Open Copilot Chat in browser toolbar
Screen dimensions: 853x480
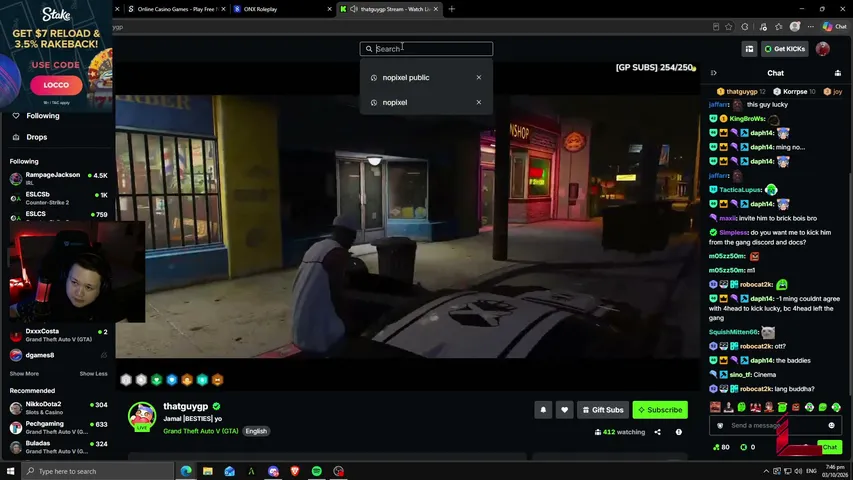point(835,27)
